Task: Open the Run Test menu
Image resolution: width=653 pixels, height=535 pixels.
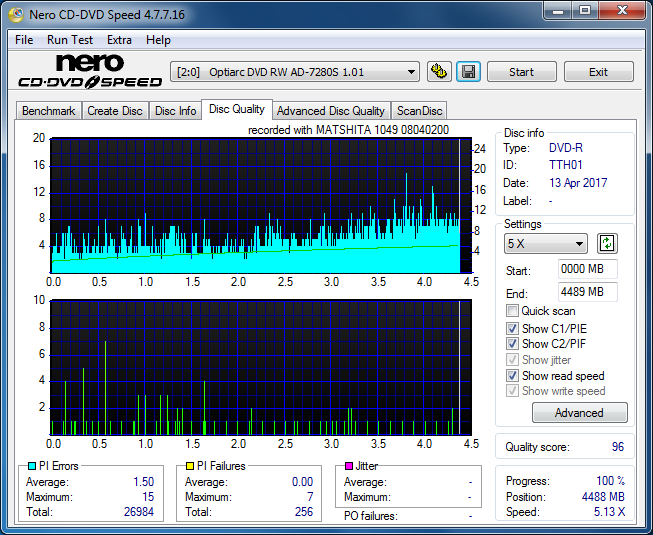Action: click(70, 40)
